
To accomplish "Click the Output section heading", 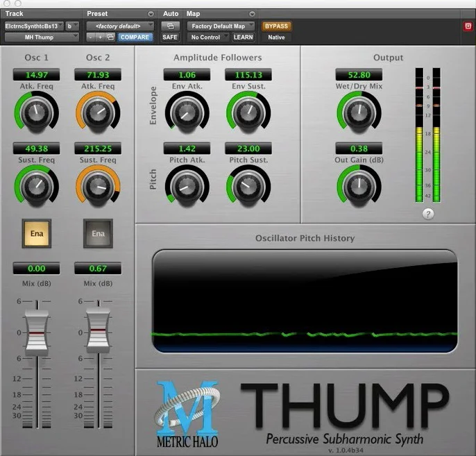I will 389,58.
